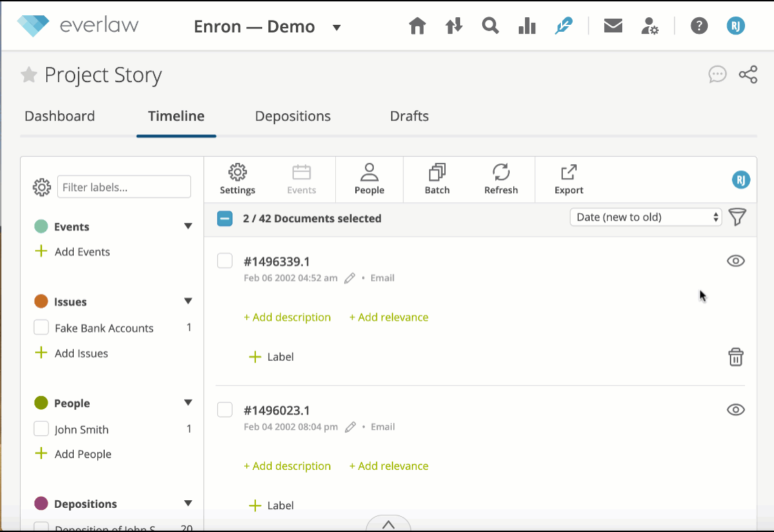Screen dimensions: 774x532
Task: Click the Everlaw logo
Action: (77, 26)
